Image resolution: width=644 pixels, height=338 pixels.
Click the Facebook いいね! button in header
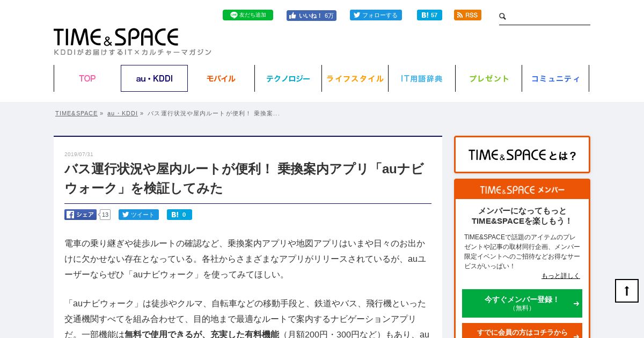click(x=311, y=16)
